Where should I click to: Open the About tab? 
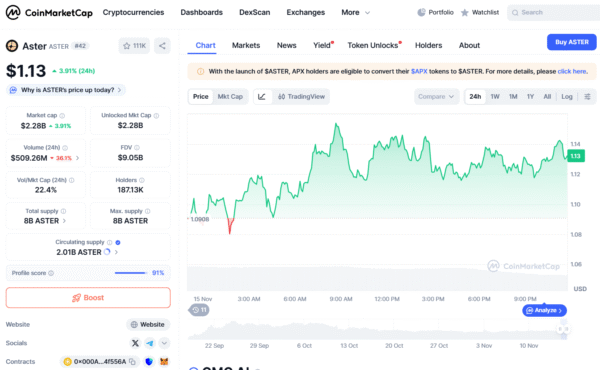[469, 46]
